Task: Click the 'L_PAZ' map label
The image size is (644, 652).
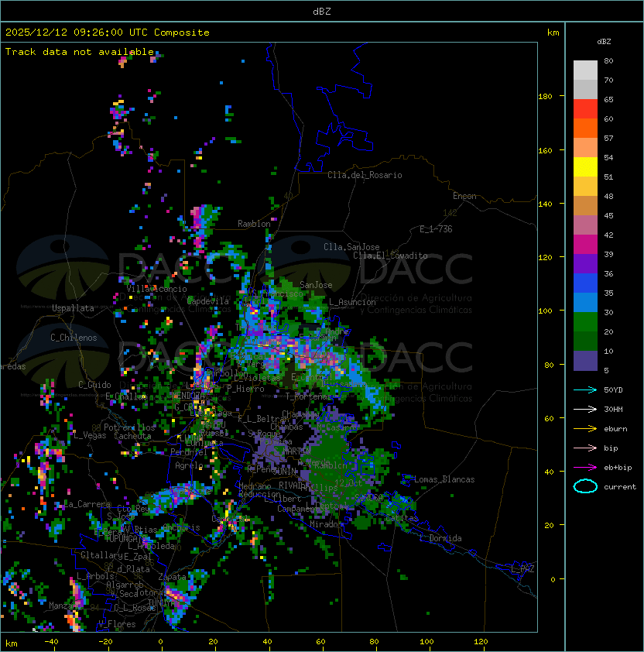Action: (x=522, y=569)
